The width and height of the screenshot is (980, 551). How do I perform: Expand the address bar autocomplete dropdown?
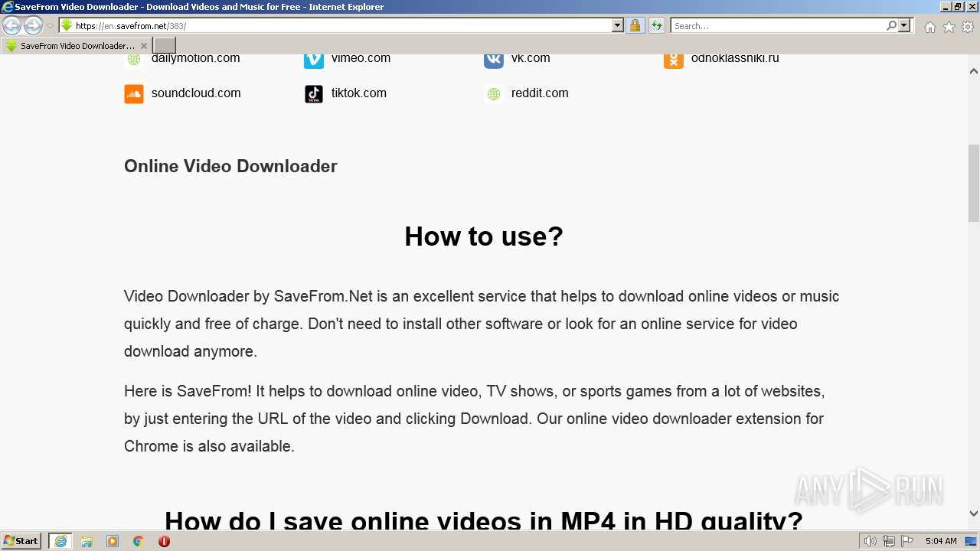[618, 26]
